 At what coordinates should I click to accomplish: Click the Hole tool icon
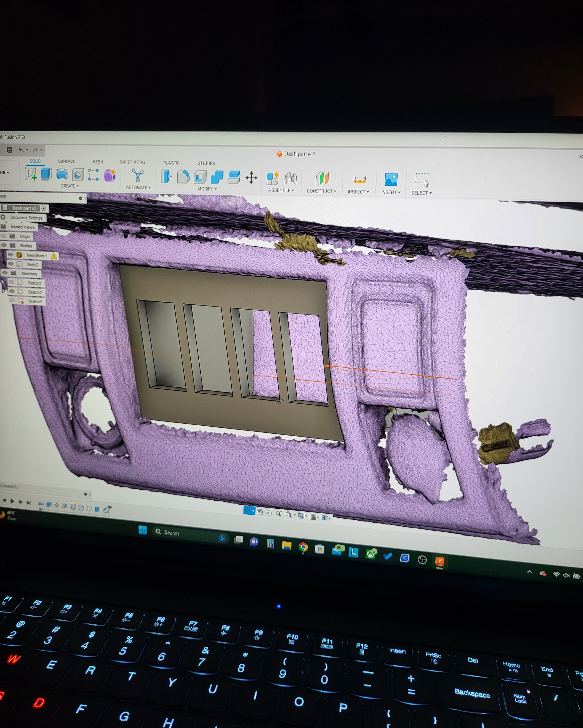(x=78, y=174)
